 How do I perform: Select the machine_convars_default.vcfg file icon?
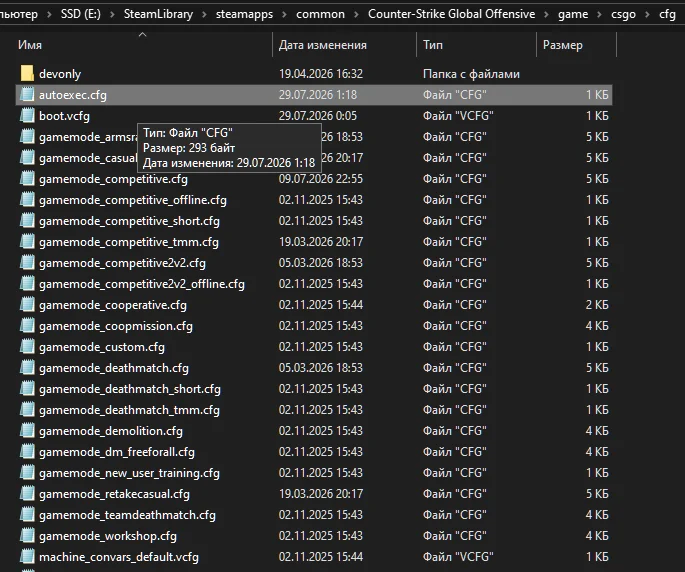tap(27, 556)
